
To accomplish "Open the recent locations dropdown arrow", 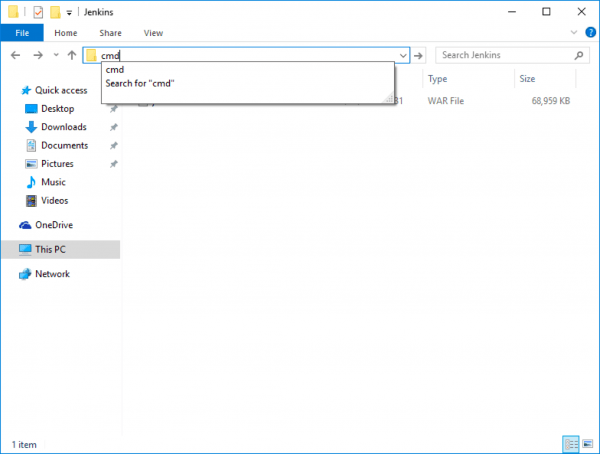I will 56,55.
